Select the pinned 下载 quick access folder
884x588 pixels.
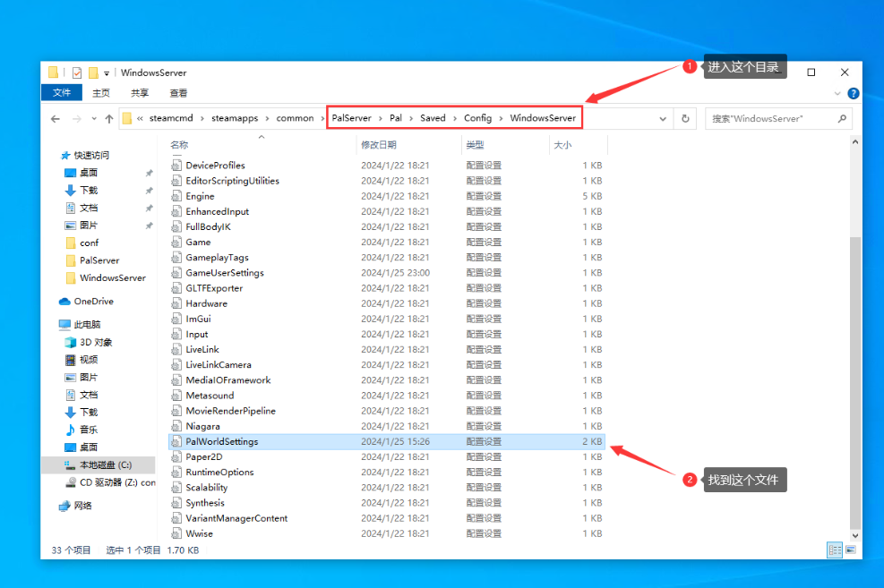click(x=89, y=191)
